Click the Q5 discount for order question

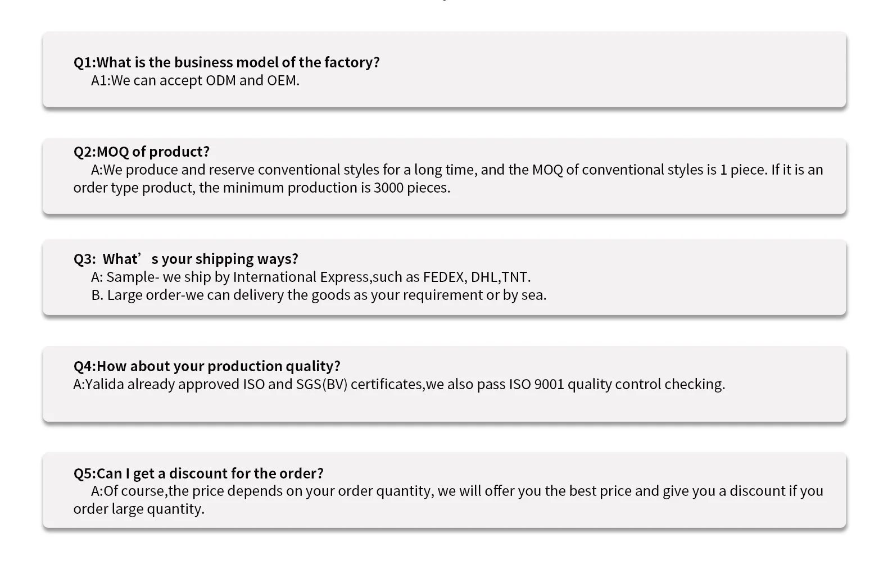[198, 473]
